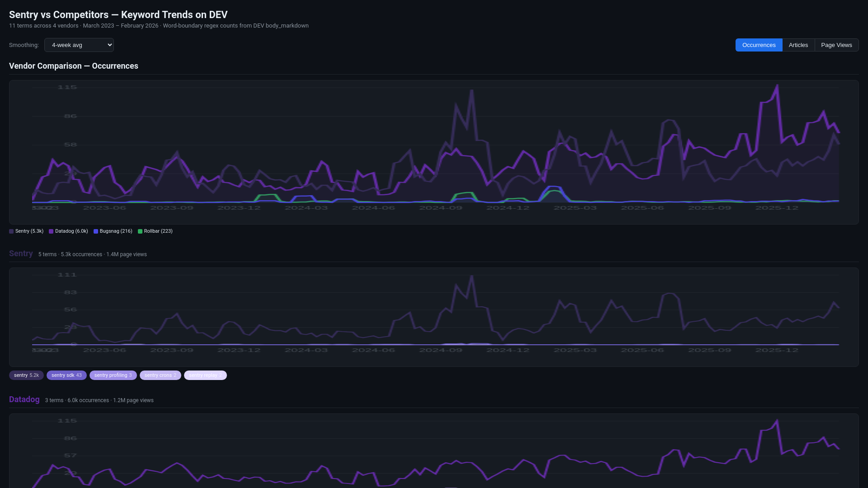The height and width of the screenshot is (488, 868).
Task: Click the Smoothing label
Action: (x=24, y=45)
